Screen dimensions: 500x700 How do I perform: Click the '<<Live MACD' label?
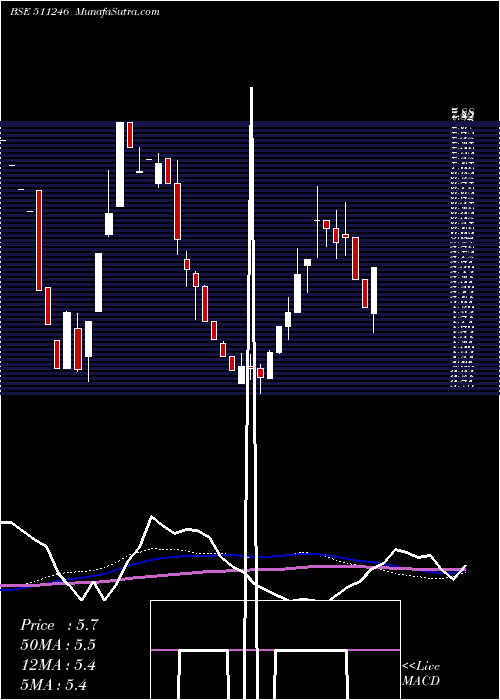(421, 673)
